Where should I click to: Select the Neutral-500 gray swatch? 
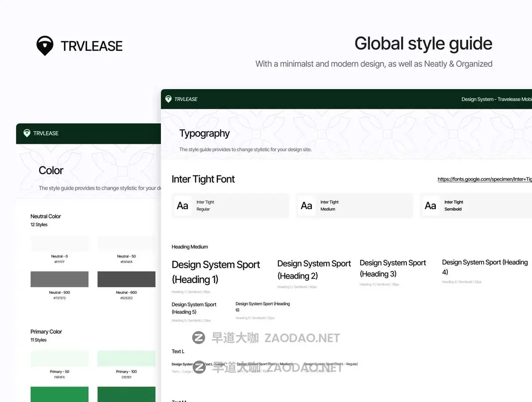59,279
